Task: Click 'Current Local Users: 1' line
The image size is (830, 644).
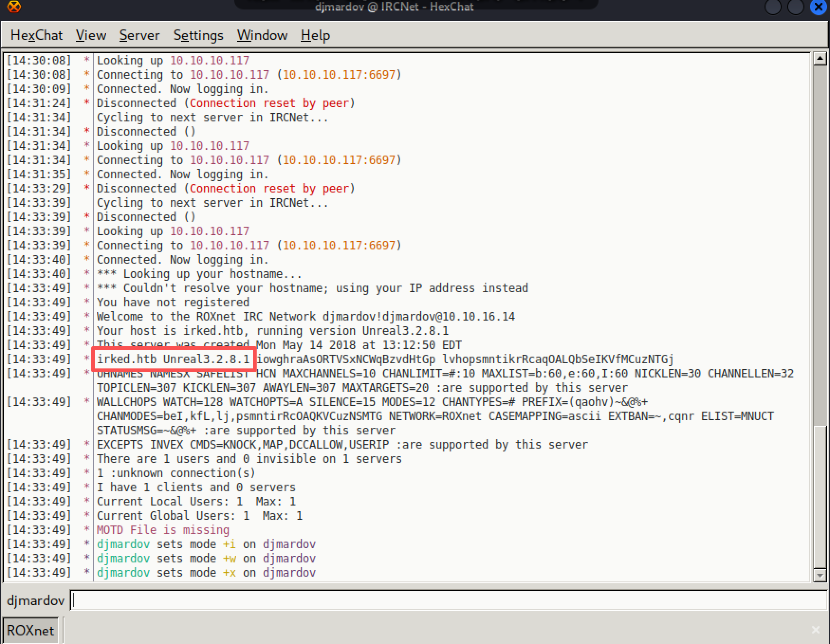Action: (196, 501)
